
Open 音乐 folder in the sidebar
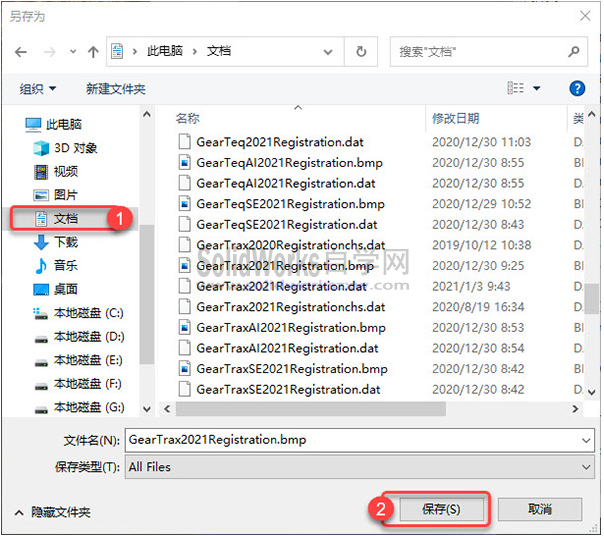pos(56,265)
